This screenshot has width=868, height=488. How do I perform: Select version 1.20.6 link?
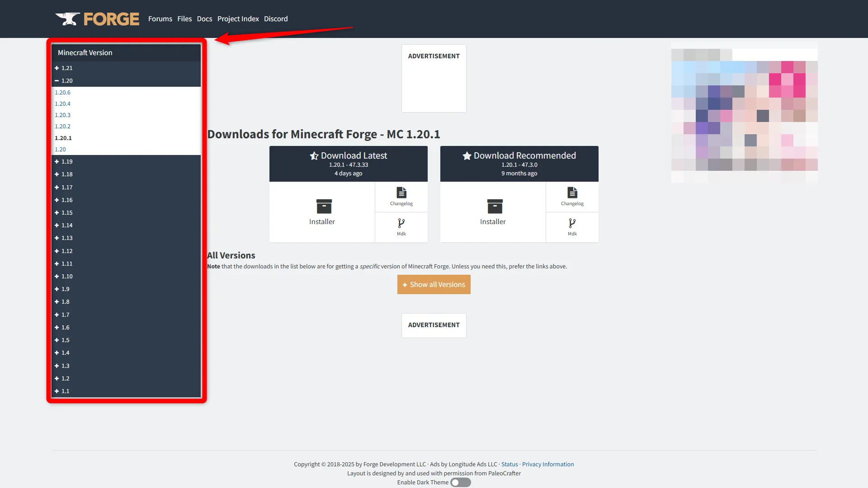tap(63, 93)
